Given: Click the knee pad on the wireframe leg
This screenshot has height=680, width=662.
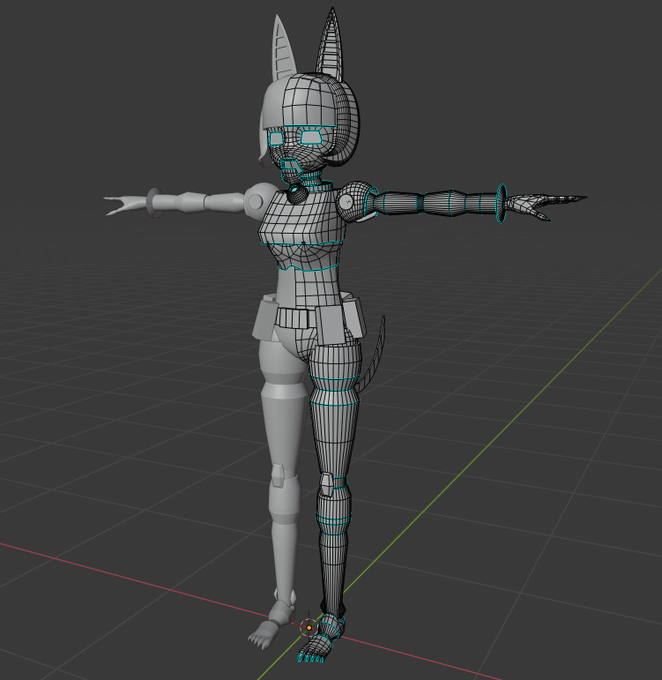Looking at the screenshot, I should [327, 484].
